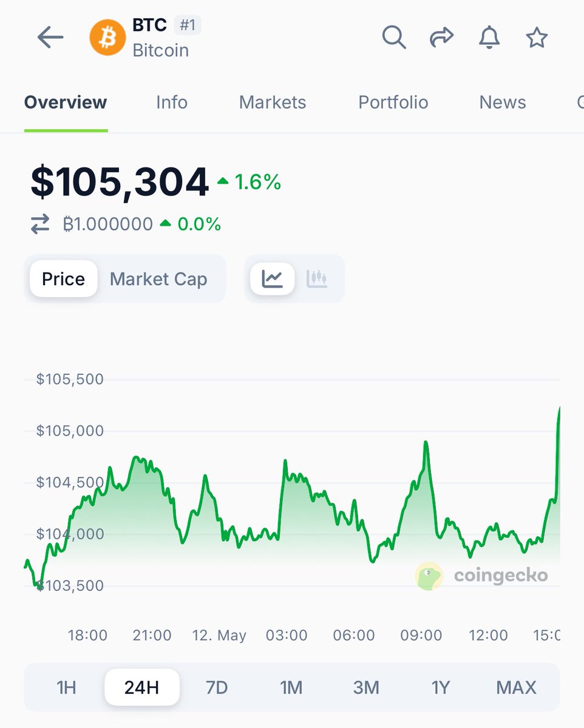Screen dimensions: 584x728
Task: Select the 1Y time range button
Action: 441,687
